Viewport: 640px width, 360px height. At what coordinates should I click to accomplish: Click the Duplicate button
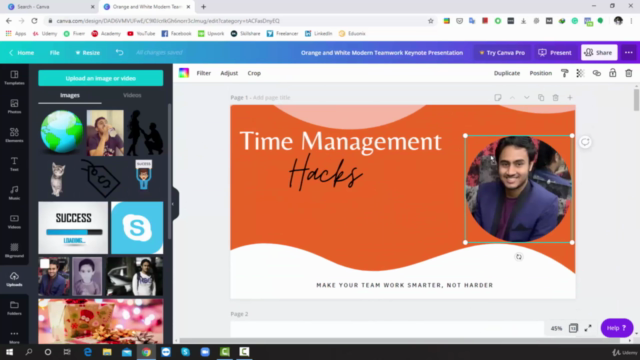[507, 73]
